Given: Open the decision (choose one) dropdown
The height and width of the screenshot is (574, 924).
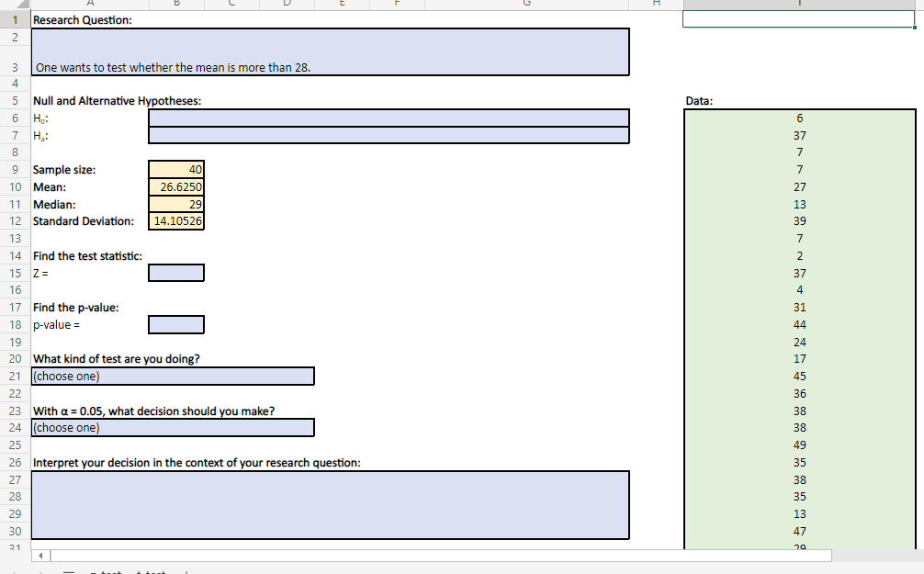Looking at the screenshot, I should 173,427.
